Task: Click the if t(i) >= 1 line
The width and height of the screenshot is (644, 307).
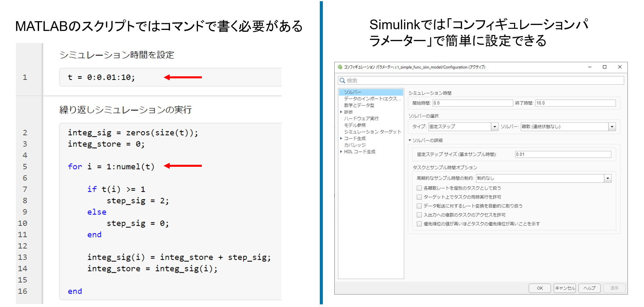Action: (116, 189)
